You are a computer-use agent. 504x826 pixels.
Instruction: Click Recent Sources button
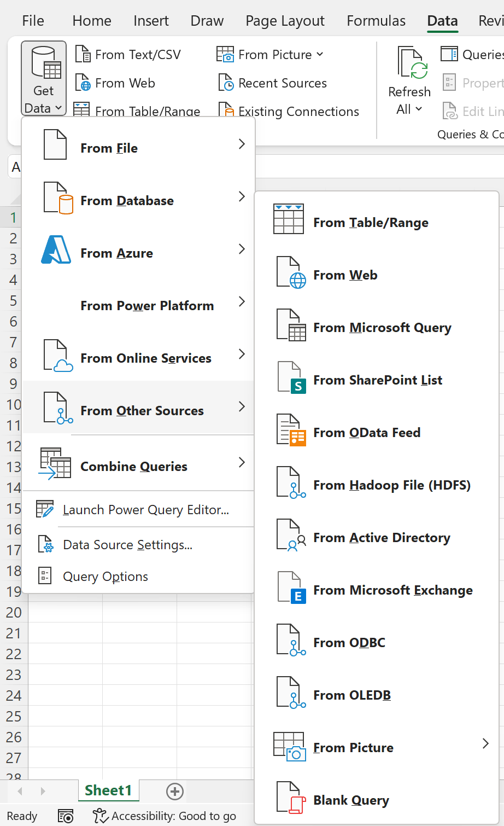click(282, 83)
